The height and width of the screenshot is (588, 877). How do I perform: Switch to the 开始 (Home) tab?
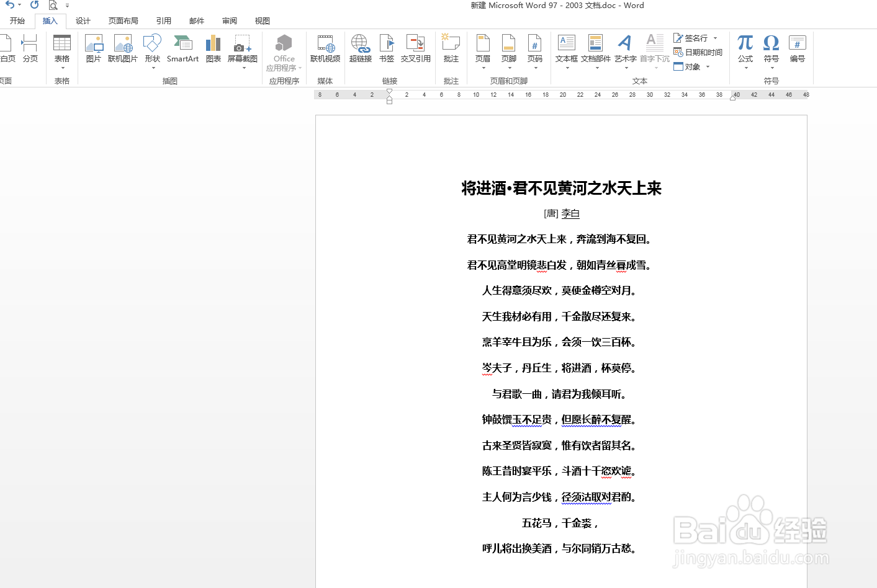17,21
